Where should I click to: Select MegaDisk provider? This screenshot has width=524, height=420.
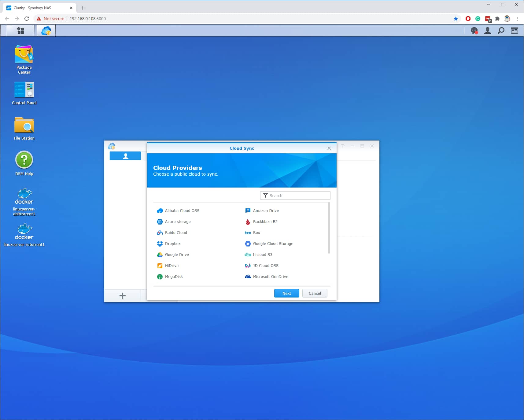click(x=170, y=276)
